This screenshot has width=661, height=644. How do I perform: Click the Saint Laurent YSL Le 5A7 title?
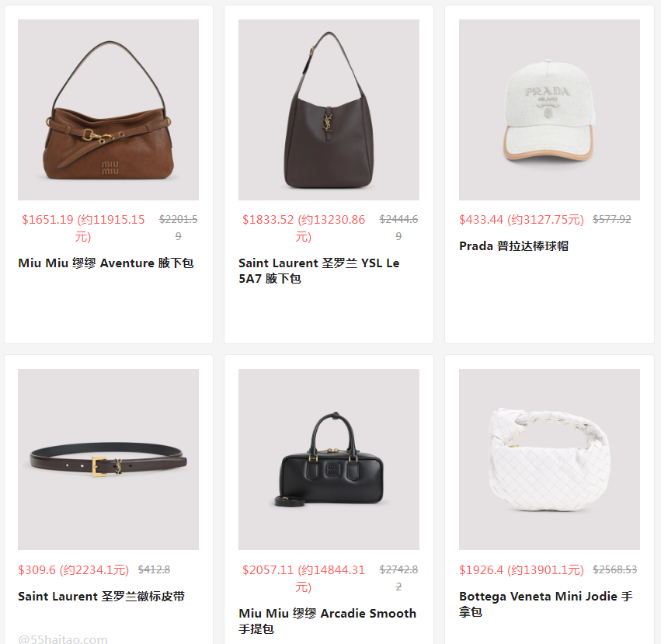coord(319,271)
